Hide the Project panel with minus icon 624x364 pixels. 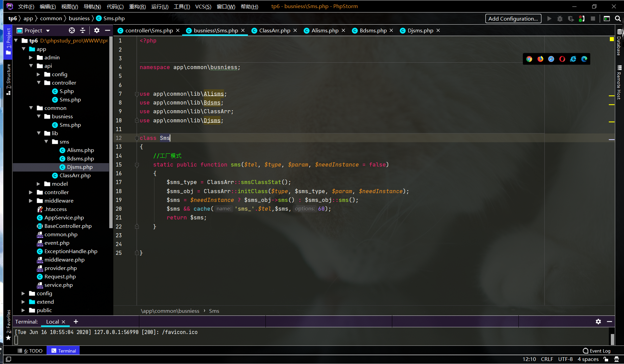point(108,30)
